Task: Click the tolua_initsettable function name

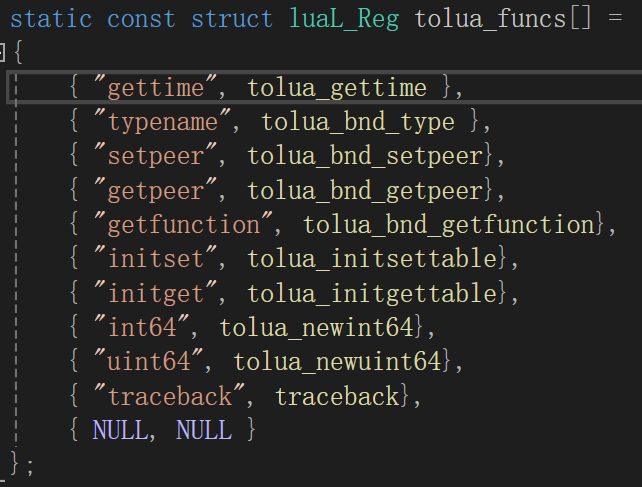Action: (x=372, y=259)
